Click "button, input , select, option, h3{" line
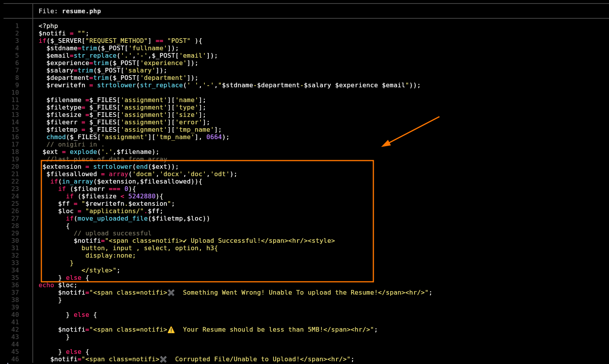609x364 pixels. (150, 248)
